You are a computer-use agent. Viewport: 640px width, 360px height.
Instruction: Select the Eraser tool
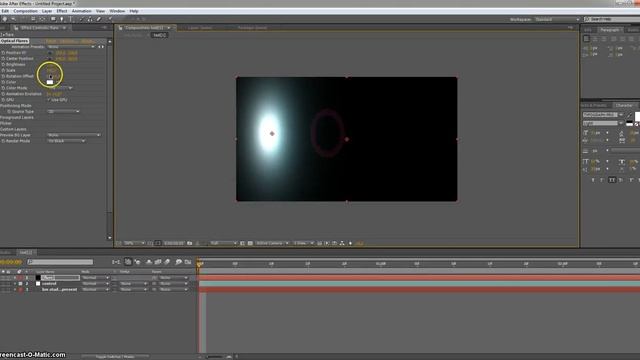click(x=99, y=19)
